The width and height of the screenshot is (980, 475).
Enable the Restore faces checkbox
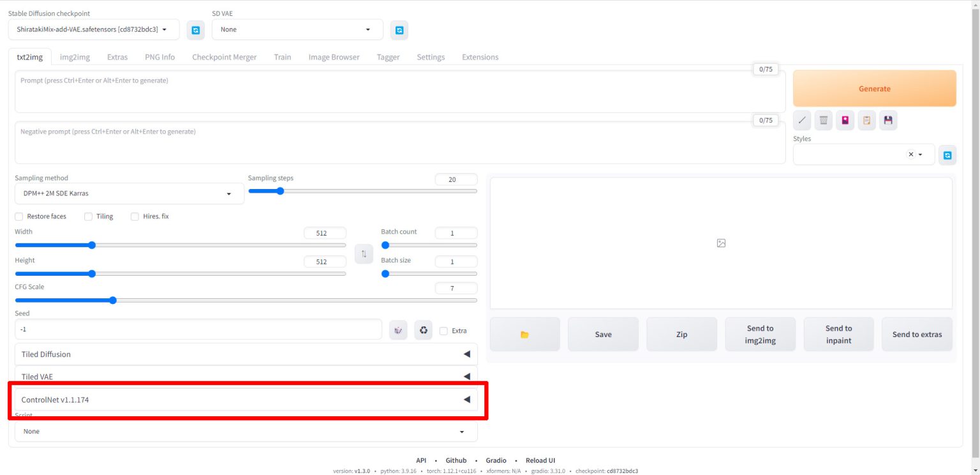[x=19, y=216]
